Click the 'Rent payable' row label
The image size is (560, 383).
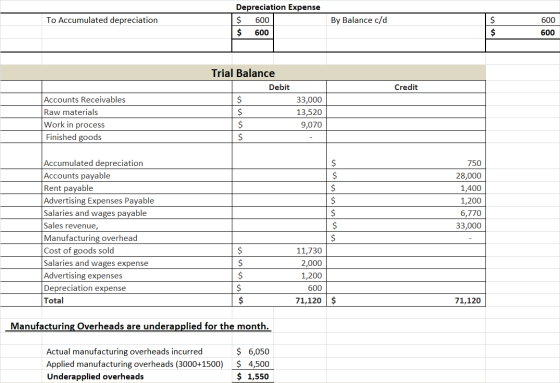click(x=68, y=188)
